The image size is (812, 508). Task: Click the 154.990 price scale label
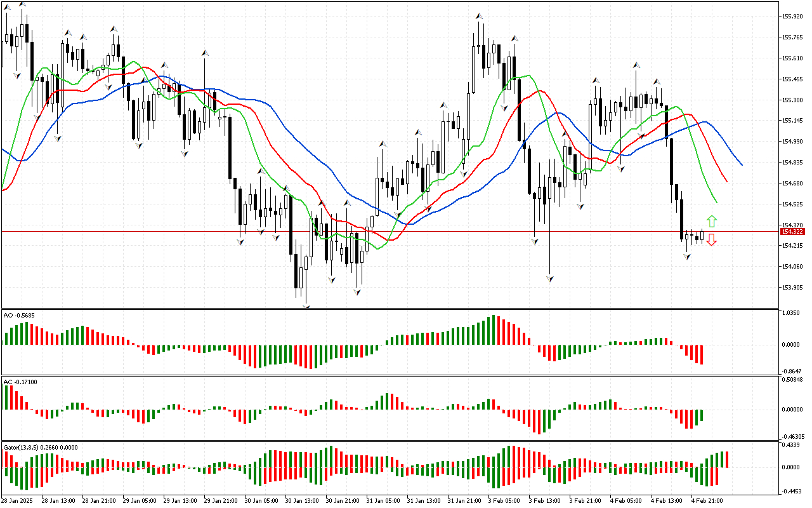pyautogui.click(x=792, y=142)
